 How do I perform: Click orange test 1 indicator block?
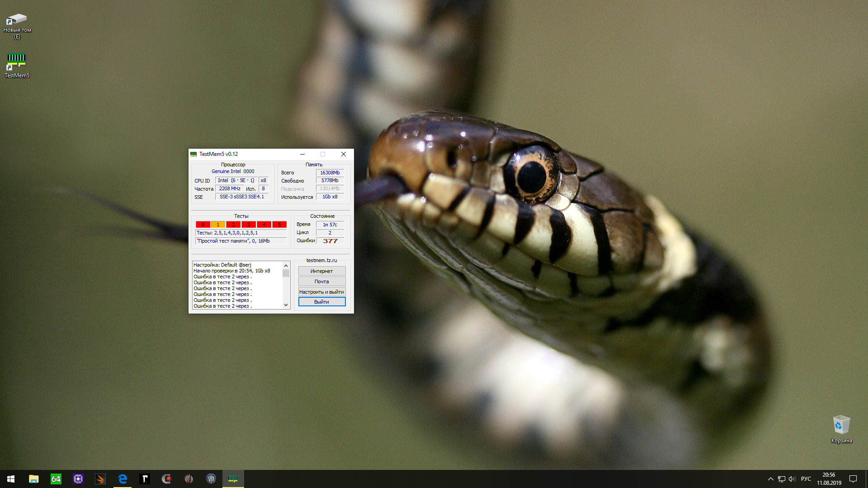[x=218, y=225]
